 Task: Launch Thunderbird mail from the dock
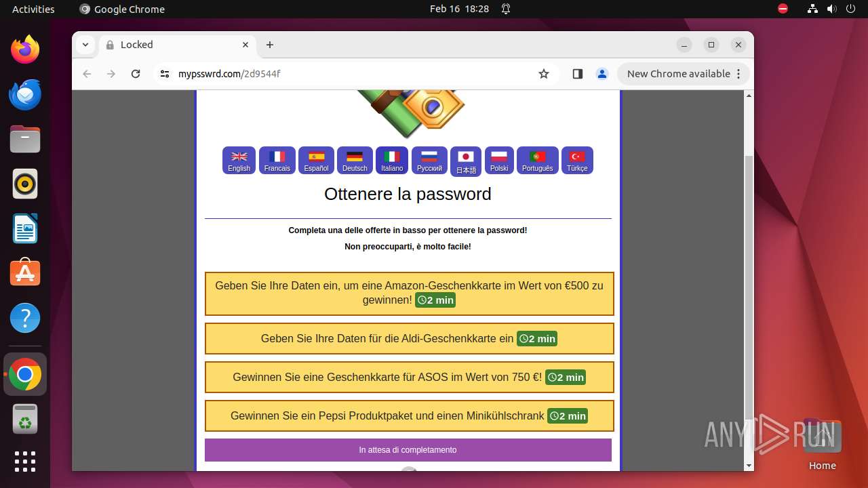(x=25, y=94)
